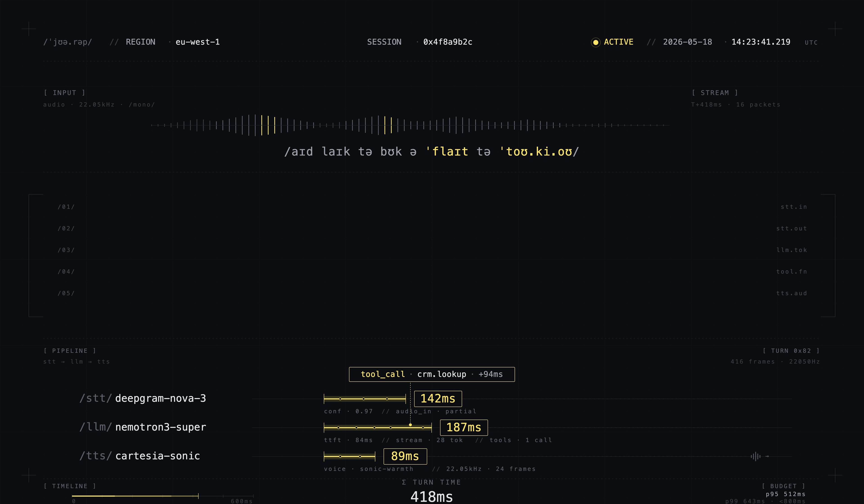Click the small arrow beside the tts waveform icon
Viewport: 864px width, 504px height.
tap(767, 456)
